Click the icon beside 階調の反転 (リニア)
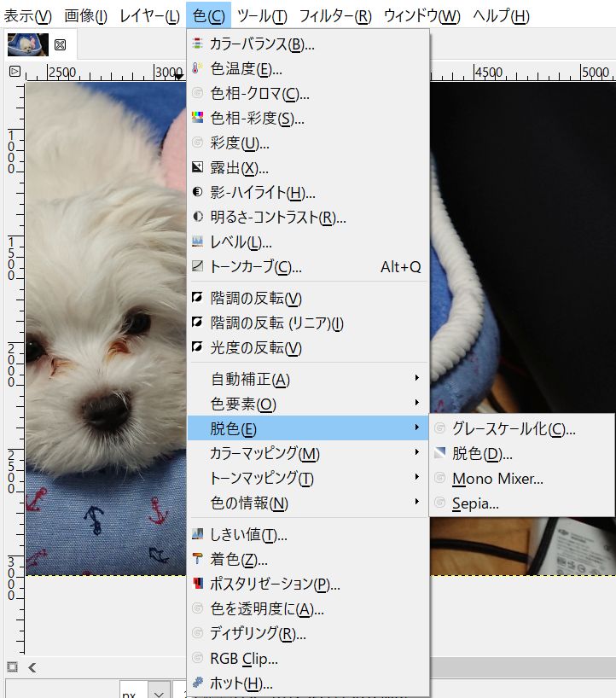 pos(197,323)
